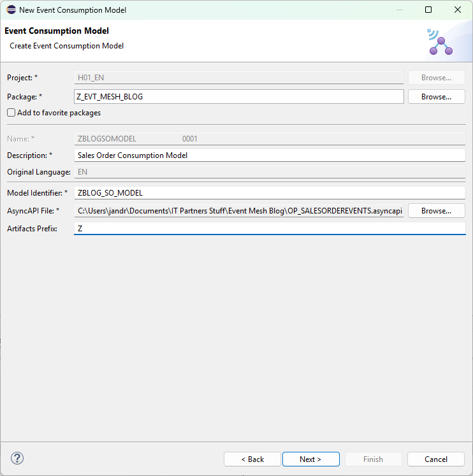Enable Add to favorite packages checkbox

pyautogui.click(x=11, y=113)
